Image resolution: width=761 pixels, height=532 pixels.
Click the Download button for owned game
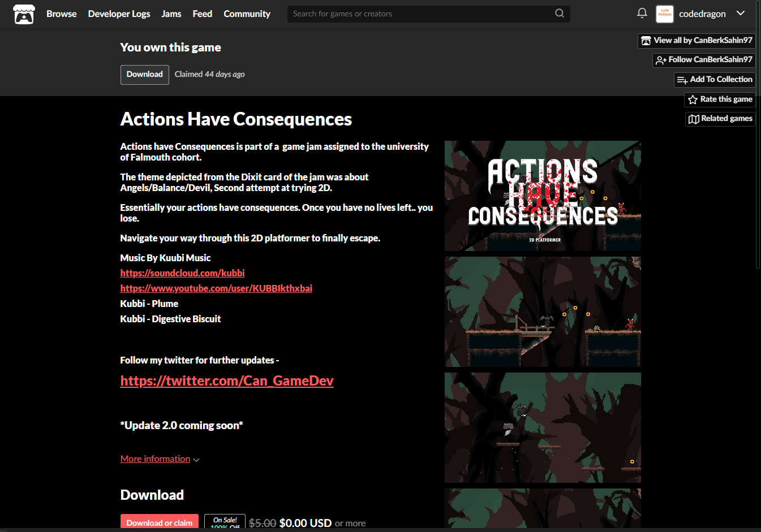[x=144, y=75]
